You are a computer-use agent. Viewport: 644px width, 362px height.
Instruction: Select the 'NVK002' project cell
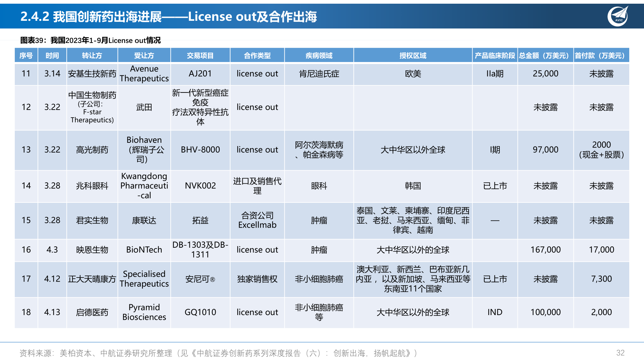click(200, 186)
